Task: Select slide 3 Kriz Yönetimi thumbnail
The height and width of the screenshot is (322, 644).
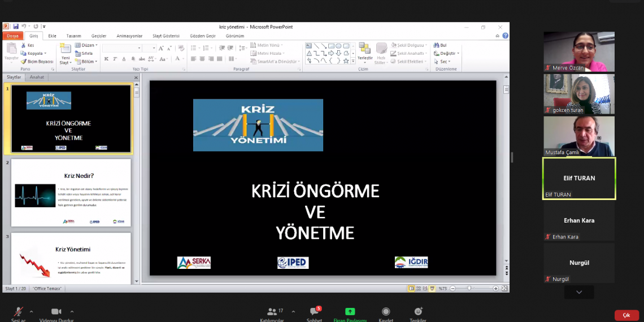Action: click(x=71, y=258)
